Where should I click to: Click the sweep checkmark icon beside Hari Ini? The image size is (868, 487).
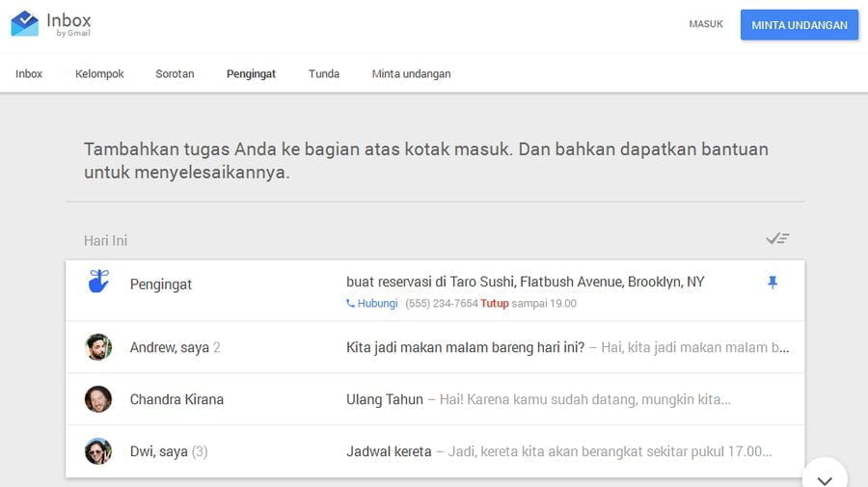coord(777,238)
